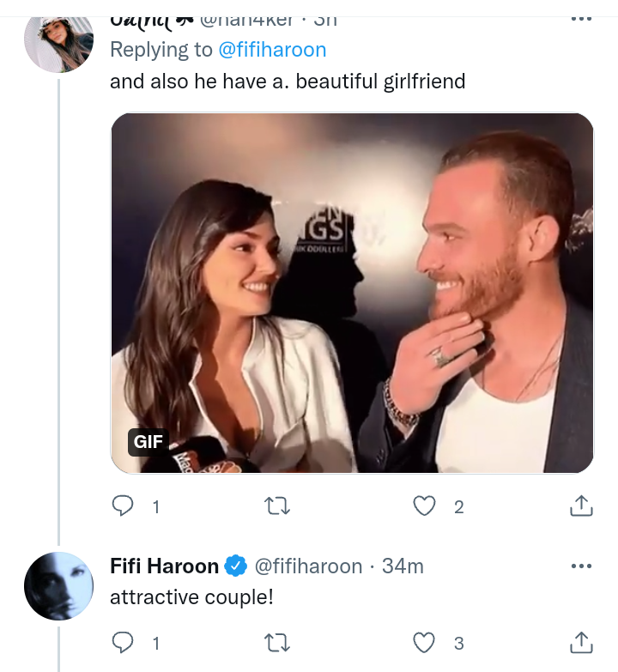The height and width of the screenshot is (672, 618).
Task: Retweet the tweet containing the GIF
Action: 279,506
